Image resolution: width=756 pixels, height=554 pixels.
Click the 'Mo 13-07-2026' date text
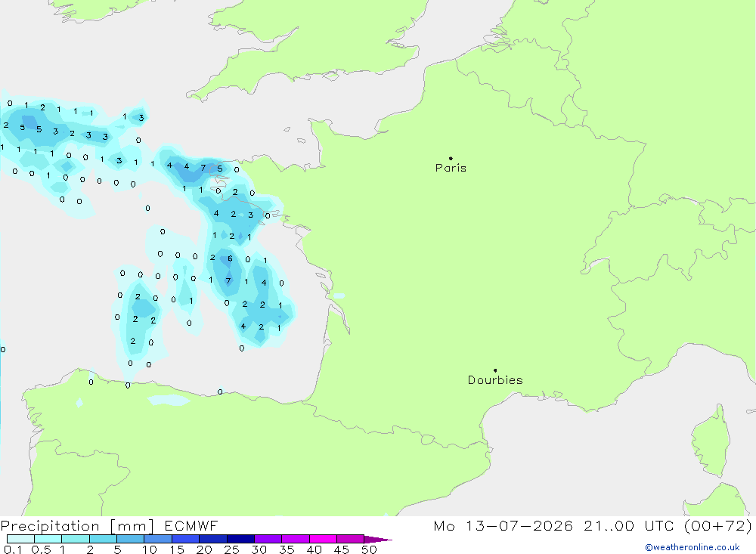[503, 526]
